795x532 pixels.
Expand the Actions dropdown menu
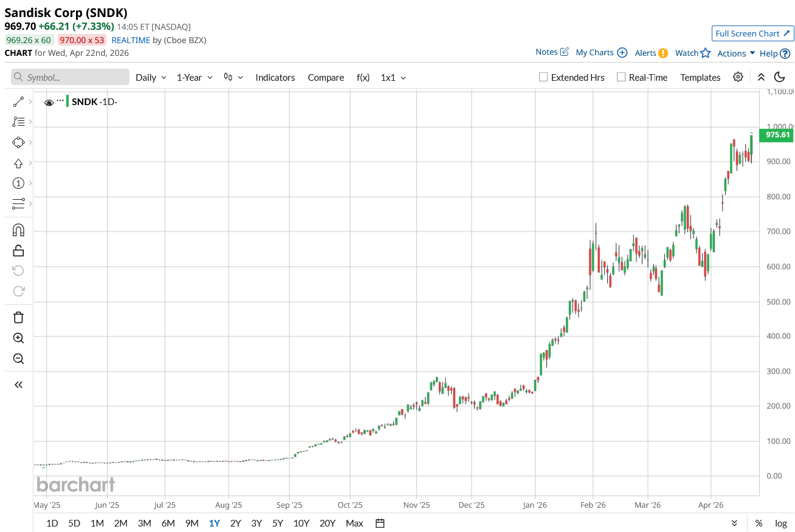(x=736, y=53)
